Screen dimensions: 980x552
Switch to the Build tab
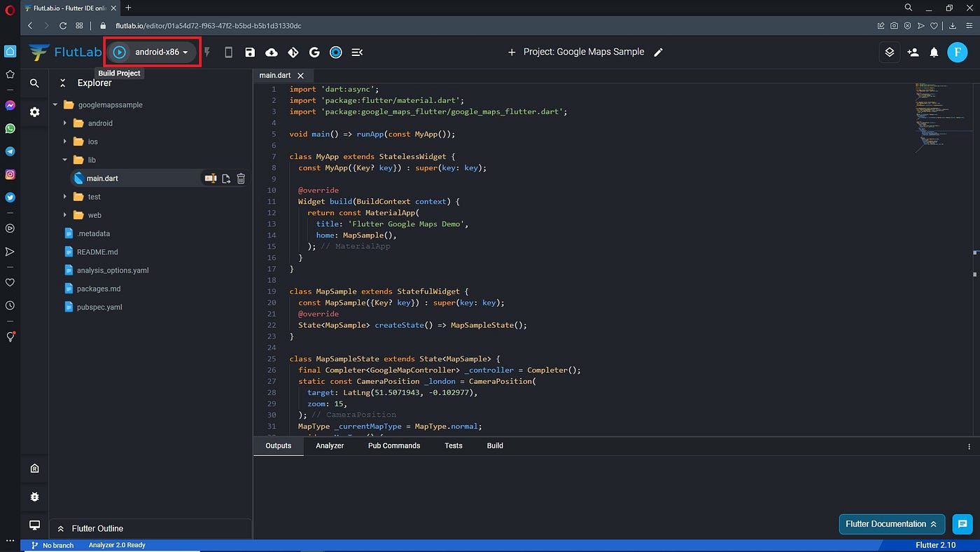coord(495,446)
